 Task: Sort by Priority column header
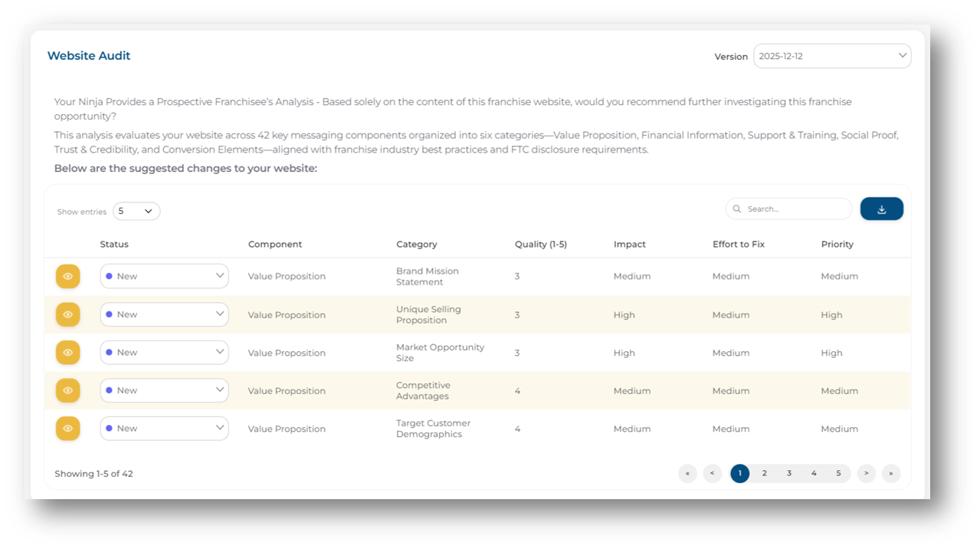[837, 245]
